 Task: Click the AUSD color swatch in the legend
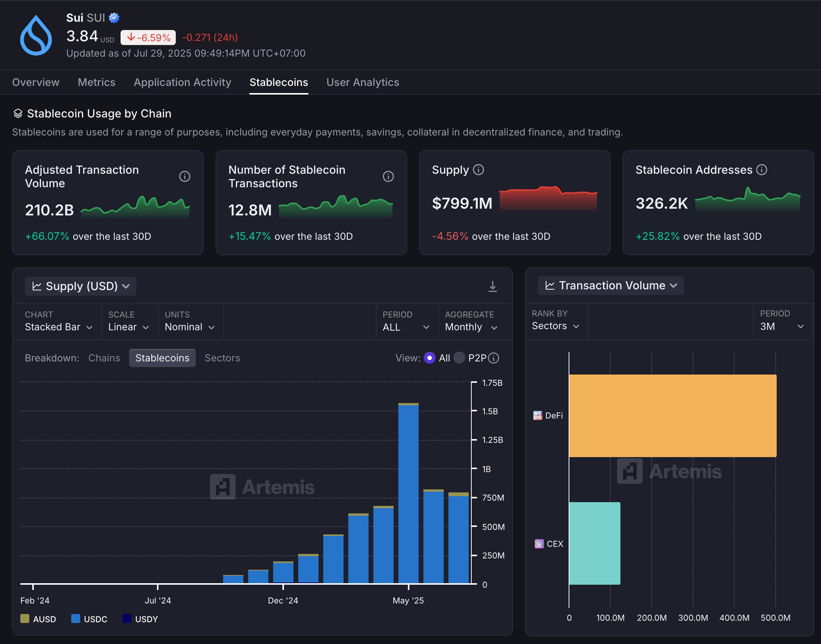coord(25,618)
